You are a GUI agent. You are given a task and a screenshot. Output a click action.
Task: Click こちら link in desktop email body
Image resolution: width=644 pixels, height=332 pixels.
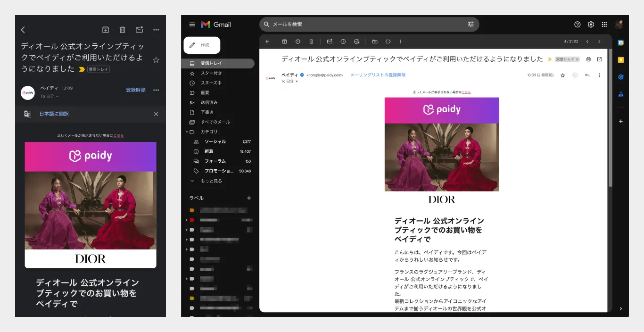[x=466, y=92]
